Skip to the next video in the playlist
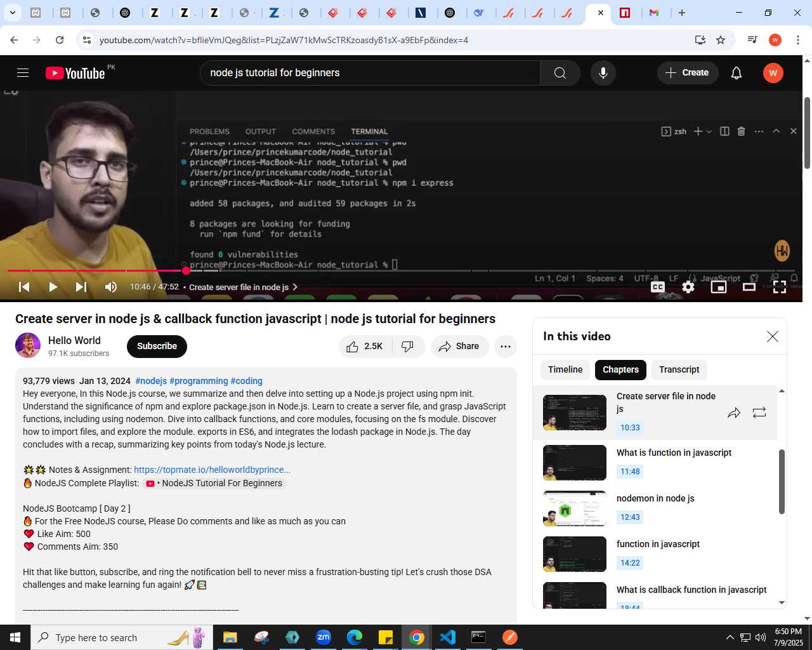The height and width of the screenshot is (650, 812). coord(81,287)
